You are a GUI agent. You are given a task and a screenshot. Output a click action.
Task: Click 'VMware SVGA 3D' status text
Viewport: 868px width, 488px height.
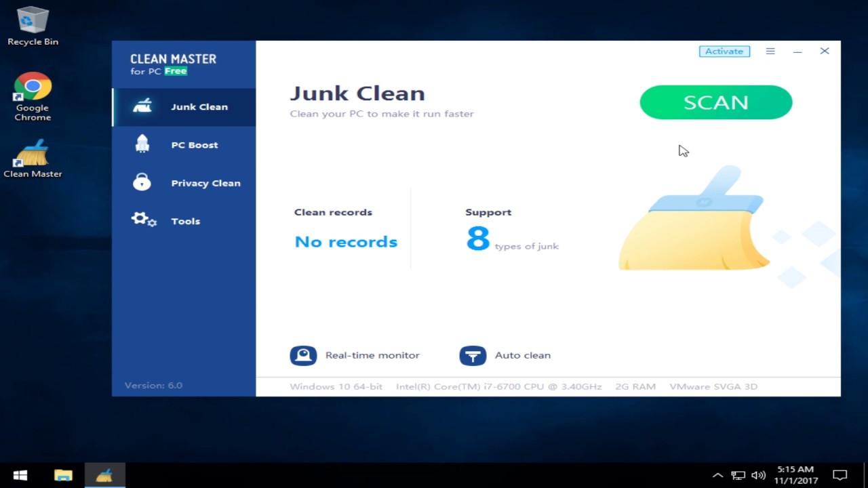tap(713, 386)
